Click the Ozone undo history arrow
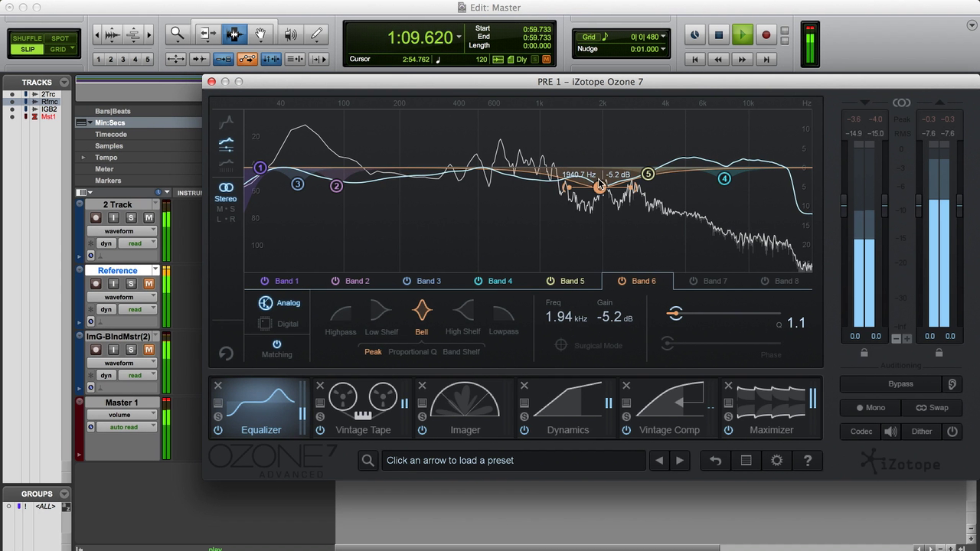The image size is (980, 551). [x=716, y=460]
